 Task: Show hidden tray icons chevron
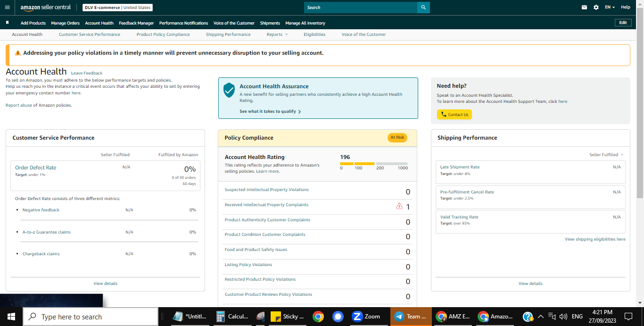(x=540, y=317)
